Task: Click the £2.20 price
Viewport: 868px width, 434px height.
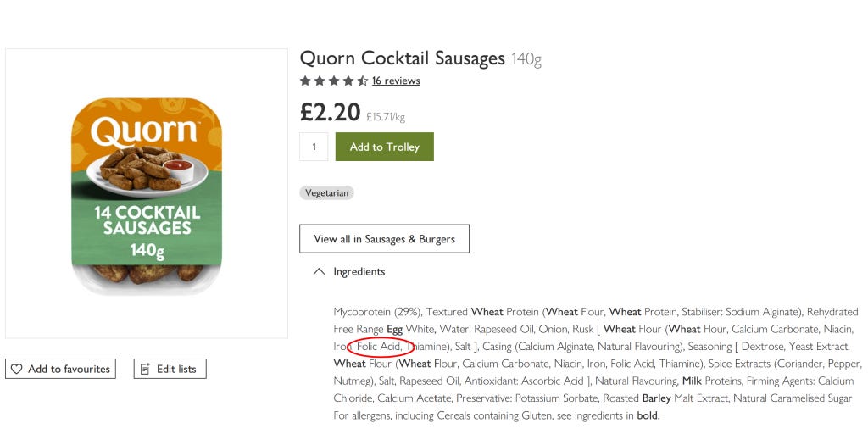Action: 330,113
